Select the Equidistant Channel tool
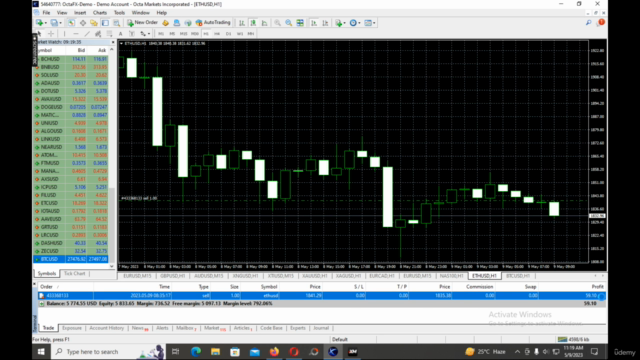Viewport: 640px width, 360px height. (98, 34)
